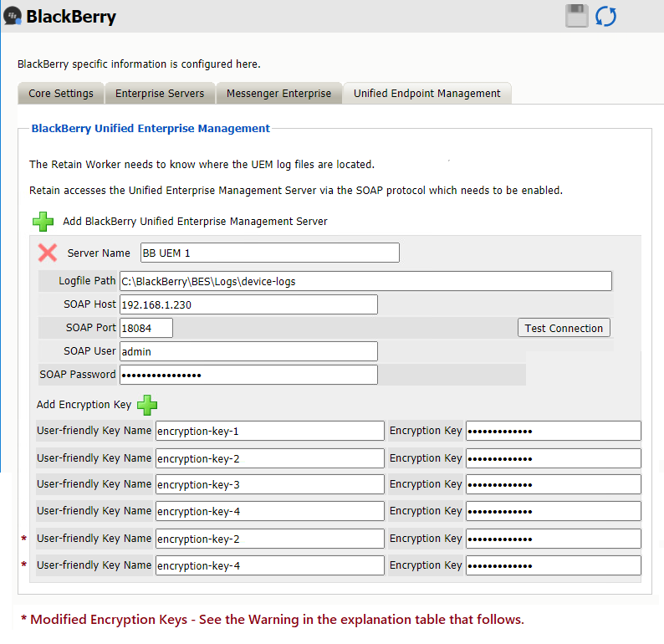The width and height of the screenshot is (664, 644).
Task: Click green plus beside Add Encryption Key
Action: coord(147,406)
